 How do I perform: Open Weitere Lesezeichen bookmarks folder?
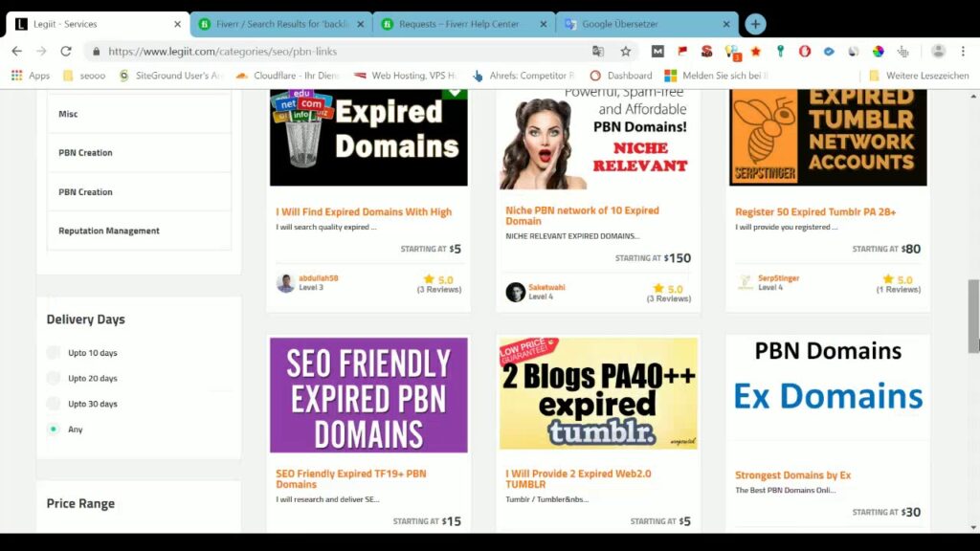point(919,76)
